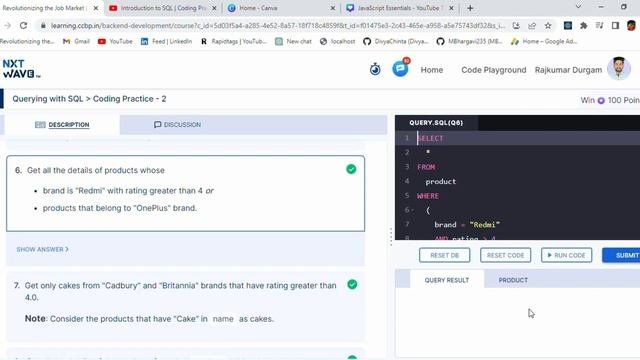The height and width of the screenshot is (360, 640).
Task: Open Rajkumar Durgam's profile picture
Action: [x=619, y=69]
